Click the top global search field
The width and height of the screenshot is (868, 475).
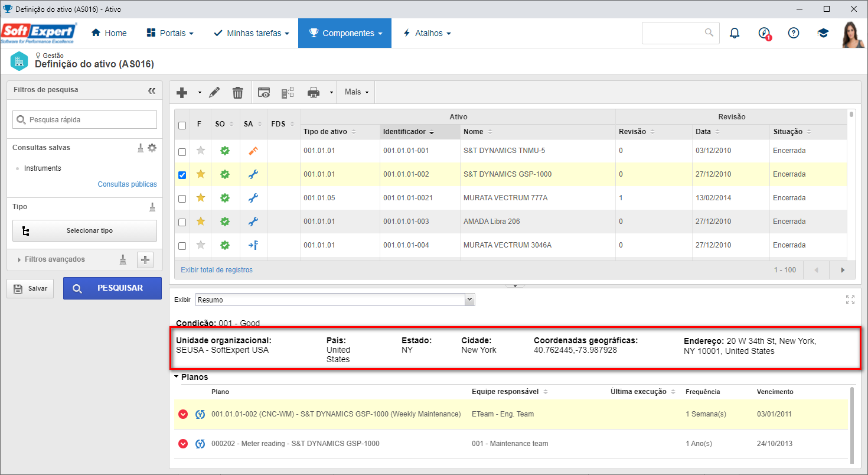click(x=680, y=33)
